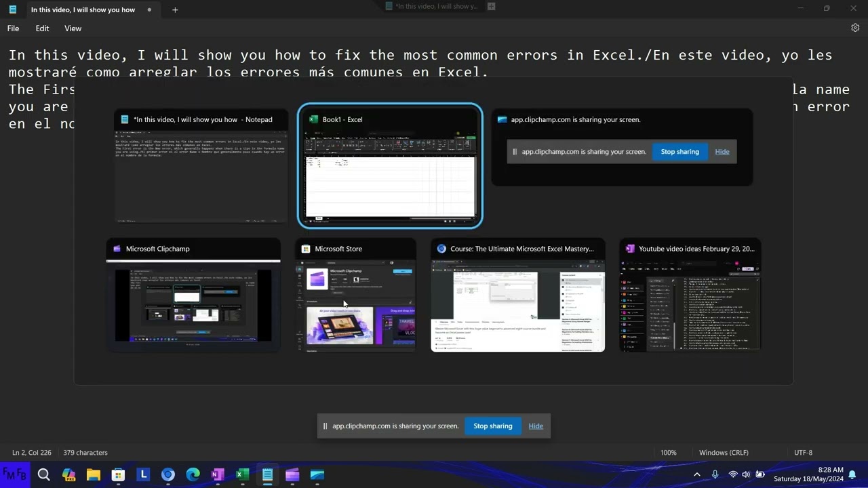868x488 pixels.
Task: Open Microsoft Store icon on the taskbar
Action: (x=118, y=475)
